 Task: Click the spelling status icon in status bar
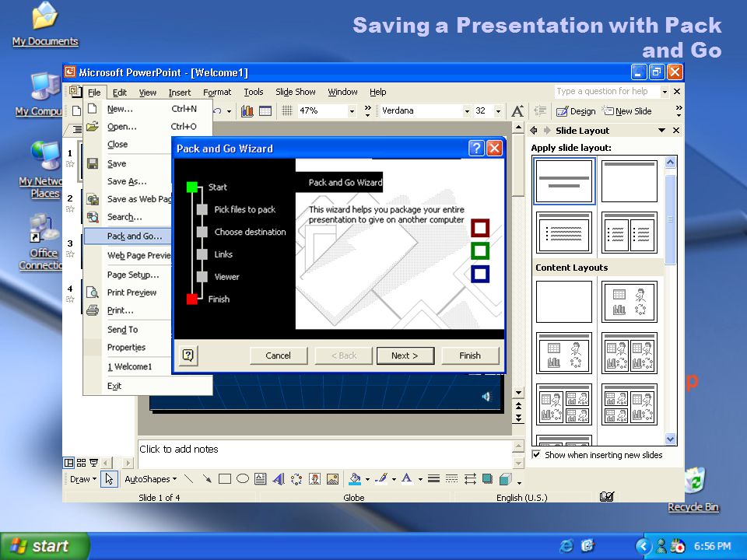click(606, 497)
